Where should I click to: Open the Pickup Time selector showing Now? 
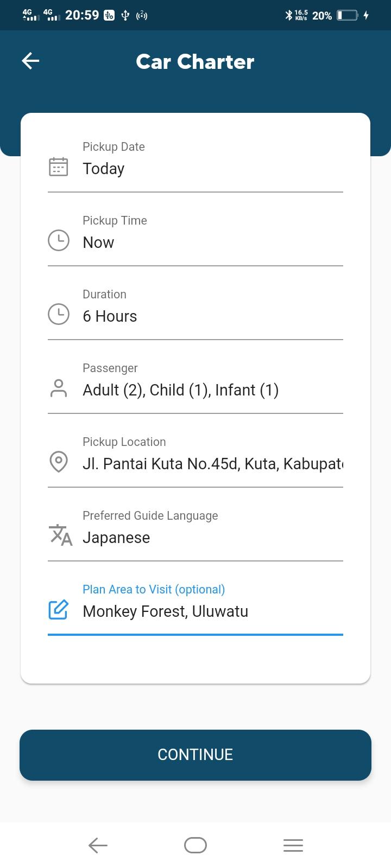pyautogui.click(x=195, y=238)
